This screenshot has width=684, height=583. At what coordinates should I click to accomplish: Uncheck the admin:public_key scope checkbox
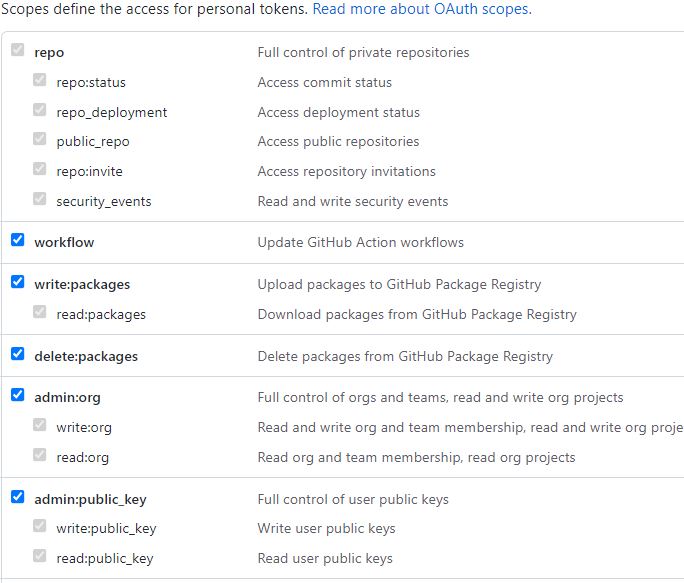click(x=17, y=497)
